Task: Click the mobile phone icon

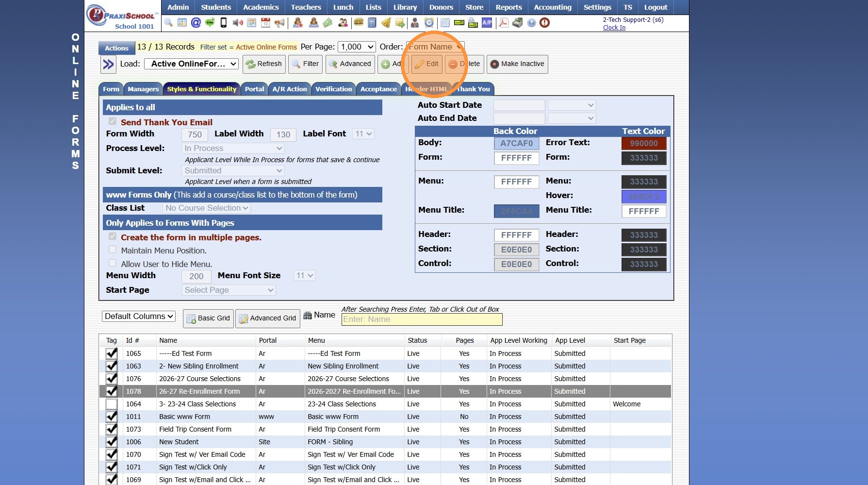Action: coord(224,23)
